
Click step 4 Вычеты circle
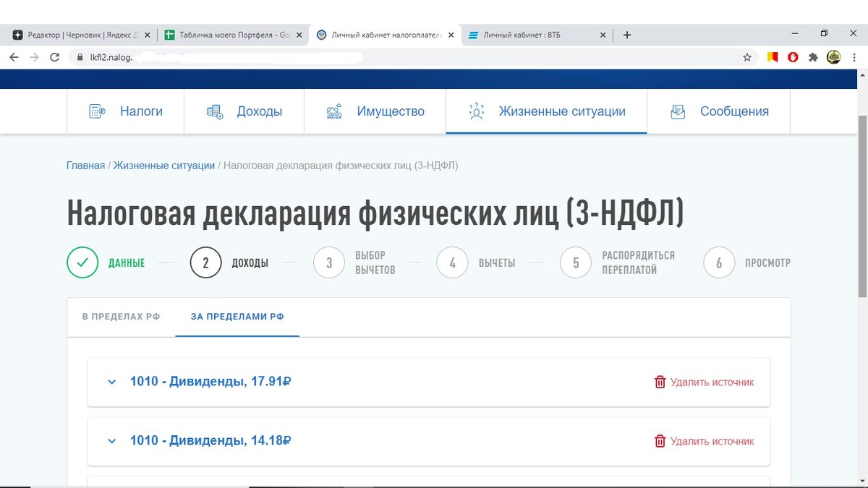(452, 262)
